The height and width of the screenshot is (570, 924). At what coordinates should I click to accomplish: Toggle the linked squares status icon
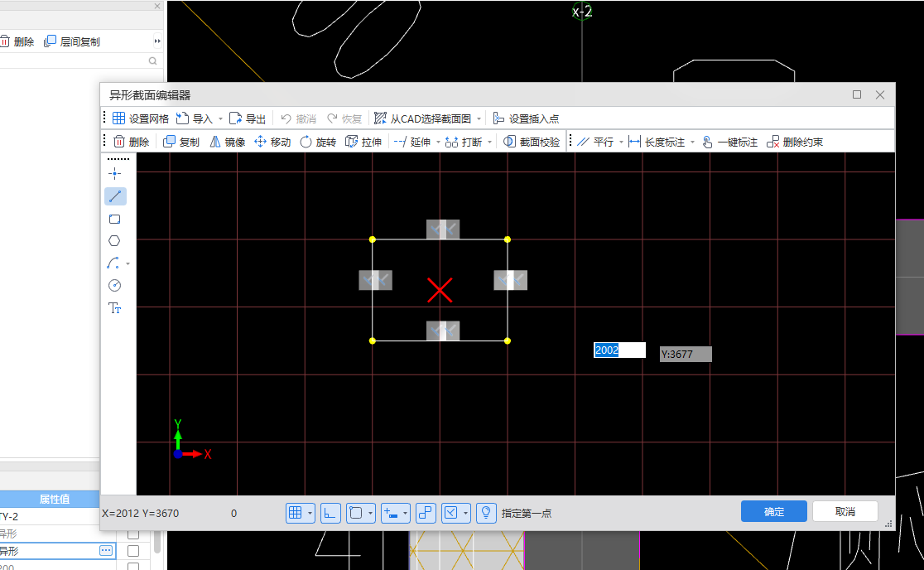point(426,513)
